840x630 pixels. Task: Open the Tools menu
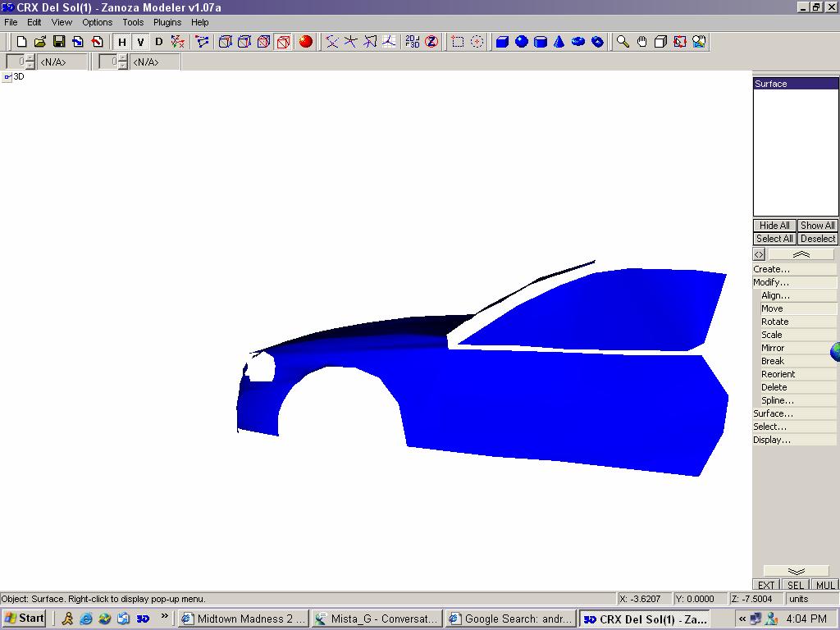point(133,22)
